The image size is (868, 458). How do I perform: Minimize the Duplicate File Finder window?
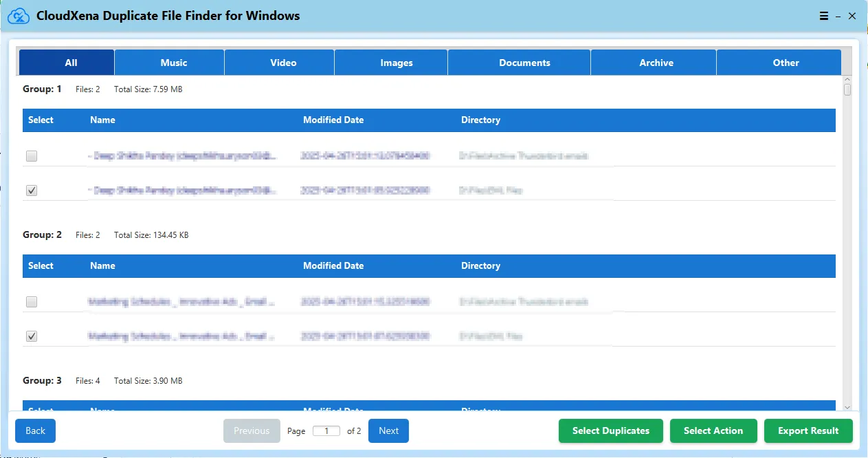[838, 17]
